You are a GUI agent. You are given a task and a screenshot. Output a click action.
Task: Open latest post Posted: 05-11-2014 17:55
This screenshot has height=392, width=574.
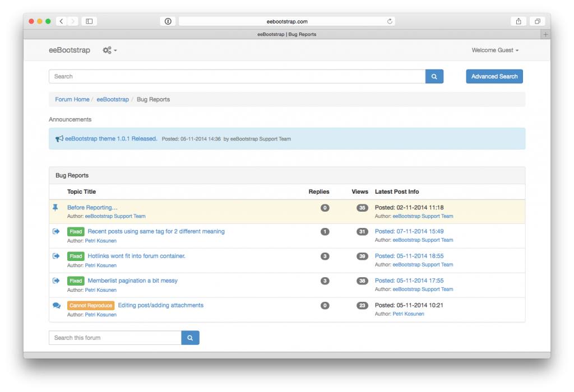(409, 281)
